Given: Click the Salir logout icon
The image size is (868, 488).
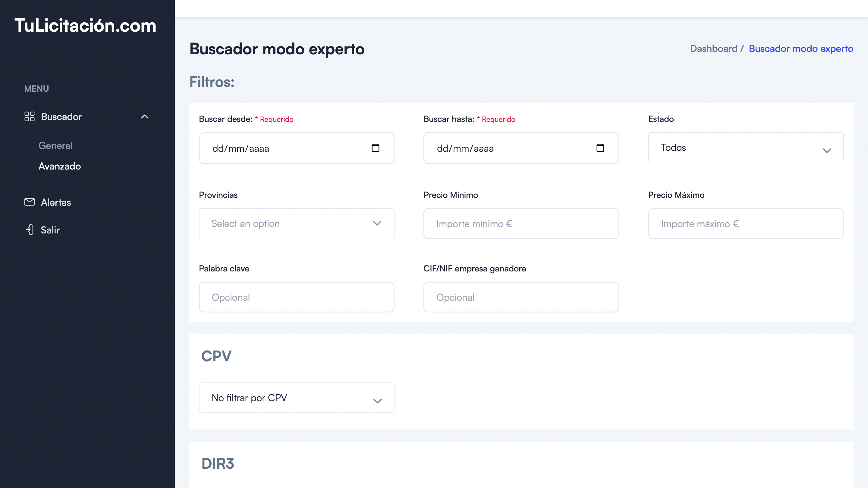Looking at the screenshot, I should 30,230.
